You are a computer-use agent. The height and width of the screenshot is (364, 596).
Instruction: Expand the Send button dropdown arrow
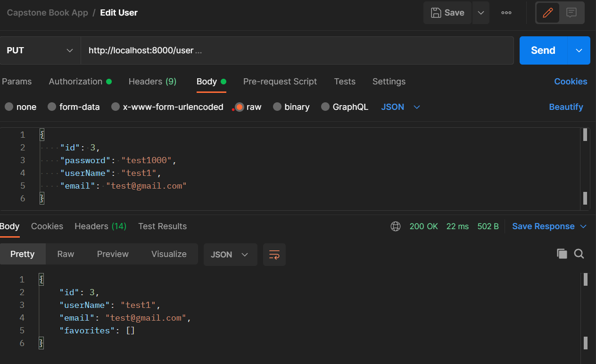(579, 50)
